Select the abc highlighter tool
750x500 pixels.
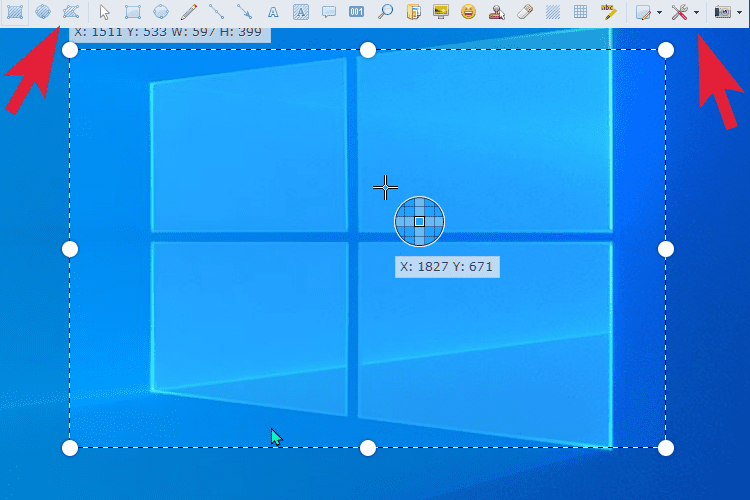(x=608, y=11)
